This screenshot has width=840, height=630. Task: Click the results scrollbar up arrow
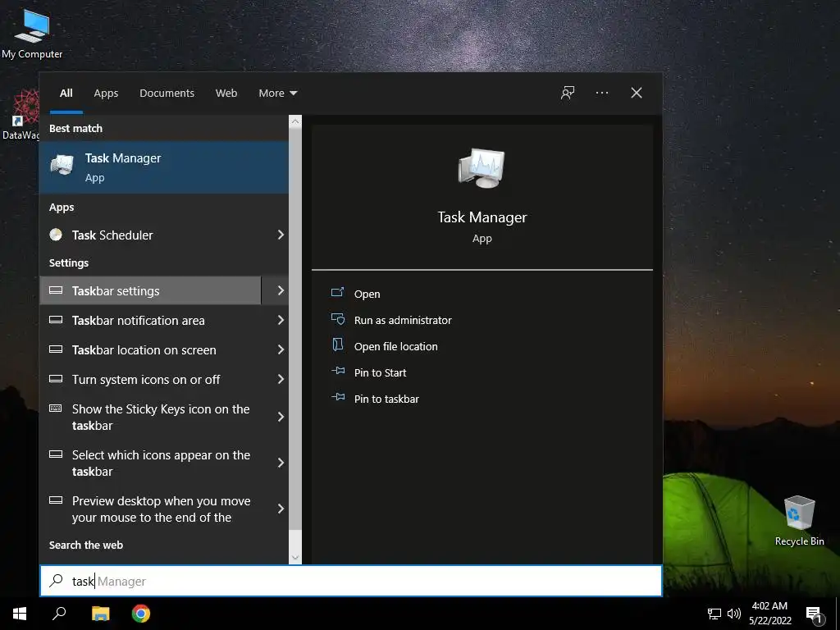tap(295, 121)
